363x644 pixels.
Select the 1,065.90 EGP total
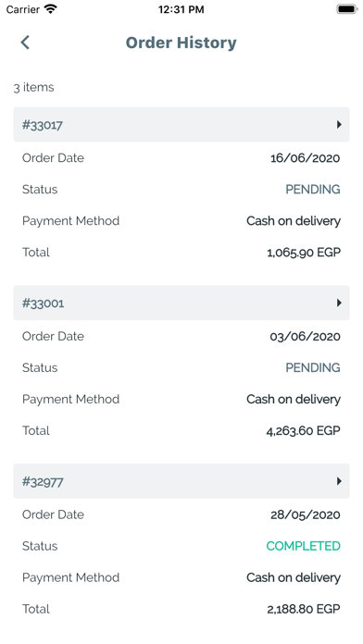coord(304,253)
